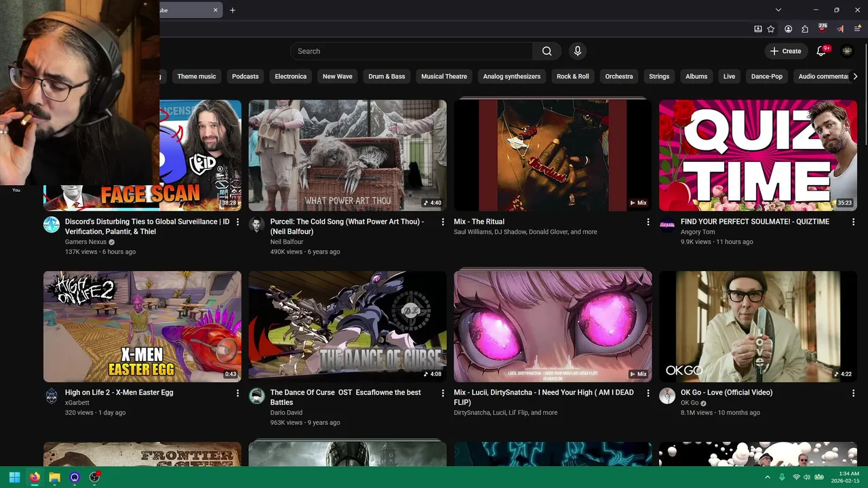
Task: Open OBS Studio from the taskbar
Action: coord(95,477)
